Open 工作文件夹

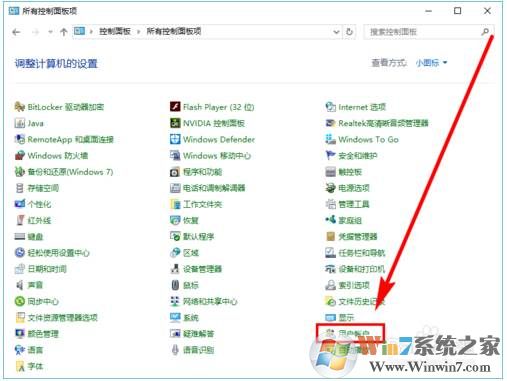tap(196, 204)
